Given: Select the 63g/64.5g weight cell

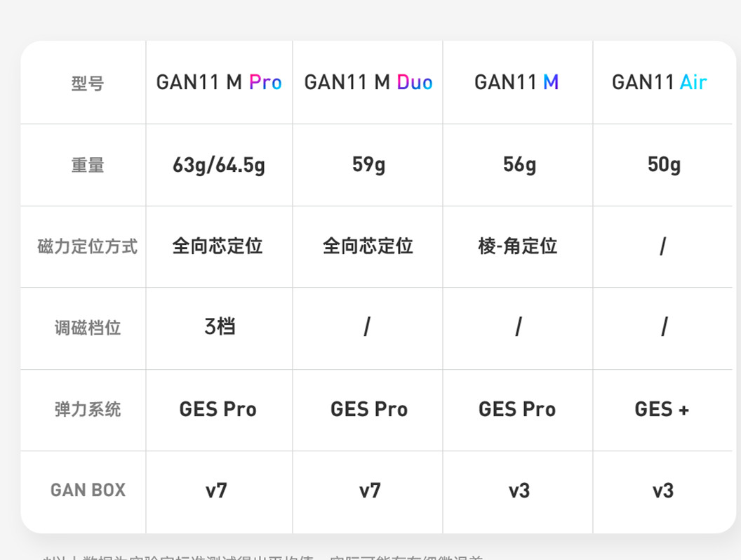Looking at the screenshot, I should pos(219,166).
